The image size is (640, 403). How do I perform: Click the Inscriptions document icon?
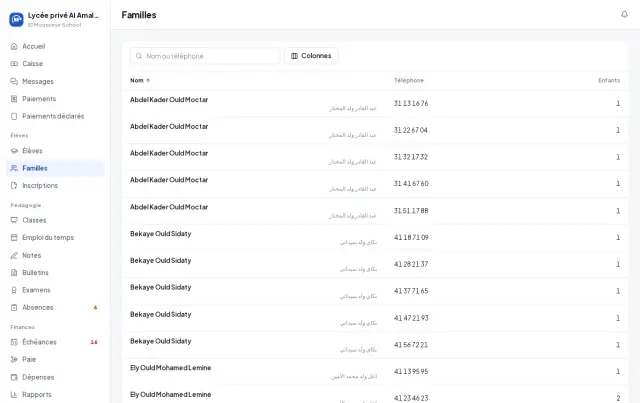click(x=14, y=185)
